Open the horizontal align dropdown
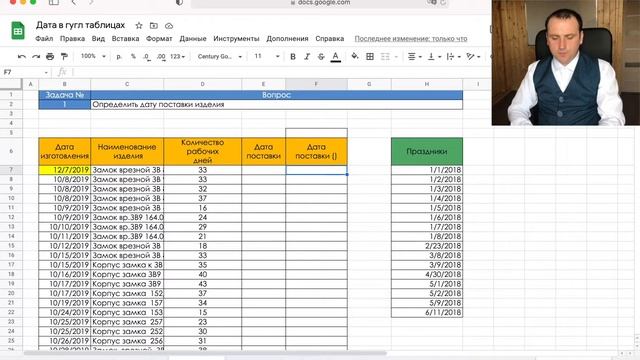The width and height of the screenshot is (640, 360). [x=414, y=57]
